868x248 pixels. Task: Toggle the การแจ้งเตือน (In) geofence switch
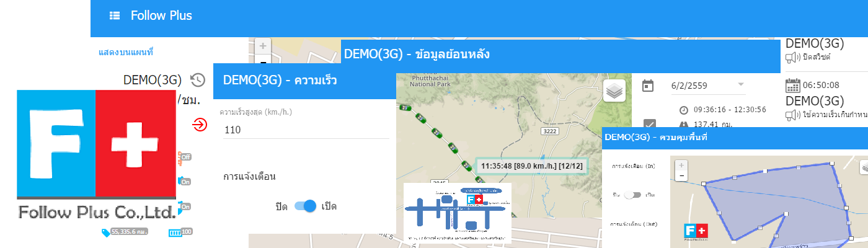pos(632,195)
